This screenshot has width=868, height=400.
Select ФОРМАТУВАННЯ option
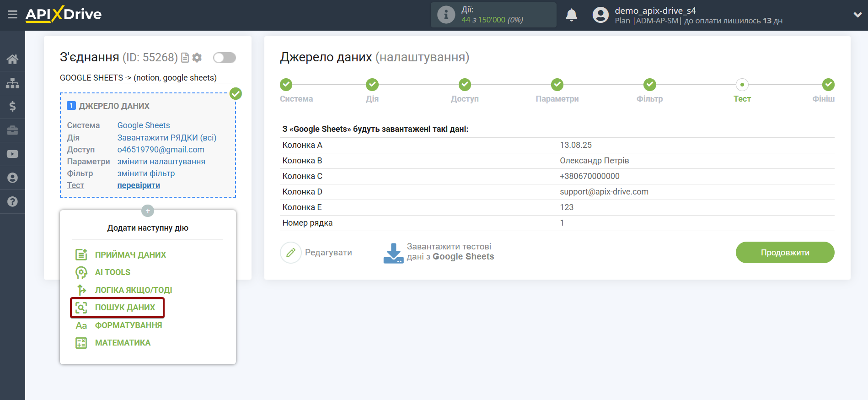coord(129,325)
